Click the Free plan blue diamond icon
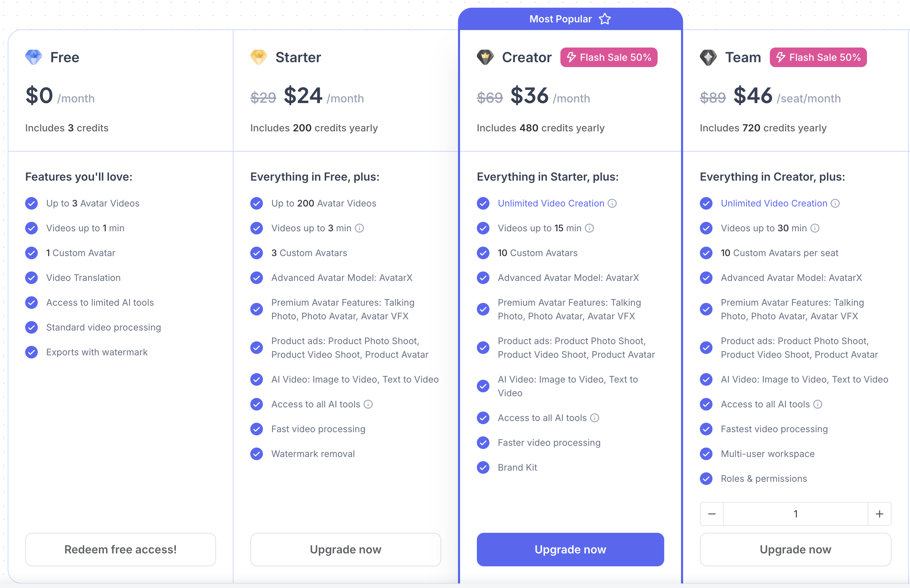This screenshot has height=588, width=910. (34, 57)
